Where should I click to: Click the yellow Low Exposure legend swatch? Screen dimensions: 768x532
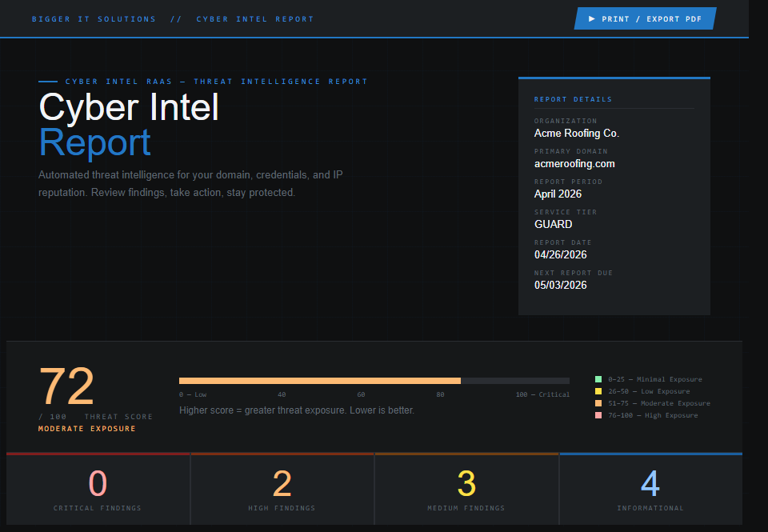pos(598,391)
